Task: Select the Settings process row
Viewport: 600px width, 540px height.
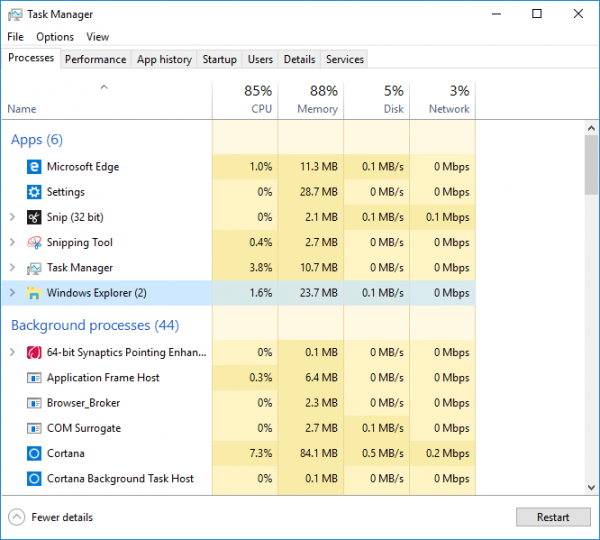Action: pos(239,192)
